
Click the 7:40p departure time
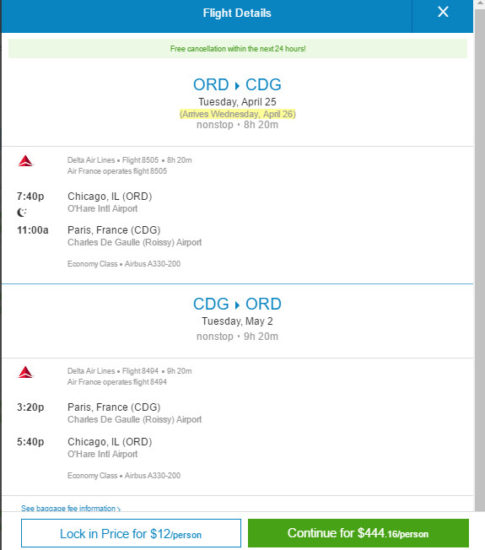tap(31, 196)
